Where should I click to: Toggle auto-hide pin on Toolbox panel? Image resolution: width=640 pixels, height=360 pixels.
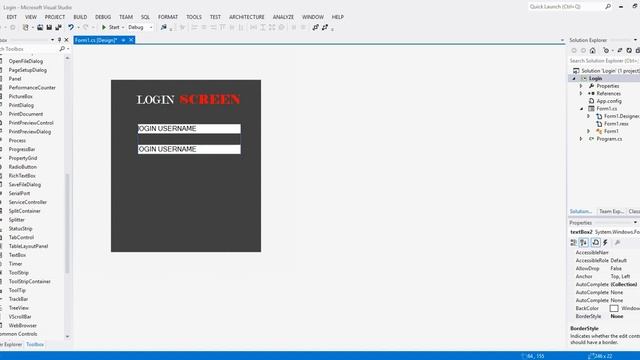tap(59, 40)
